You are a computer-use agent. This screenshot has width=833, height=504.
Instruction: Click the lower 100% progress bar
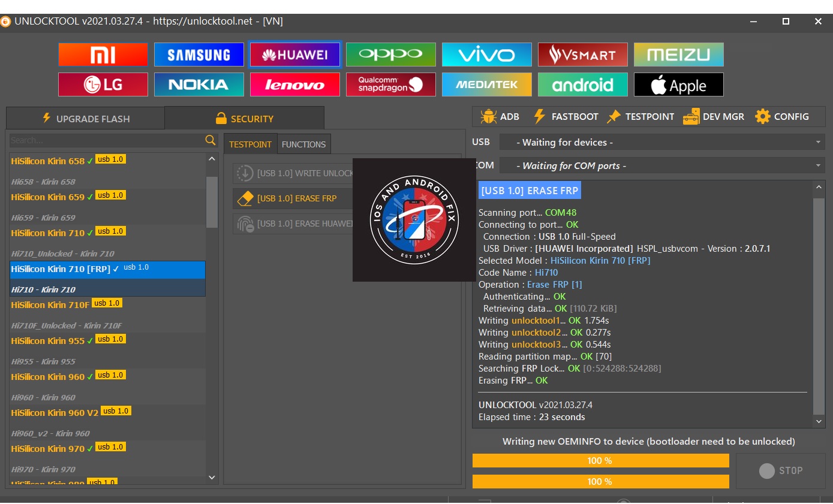(x=601, y=481)
